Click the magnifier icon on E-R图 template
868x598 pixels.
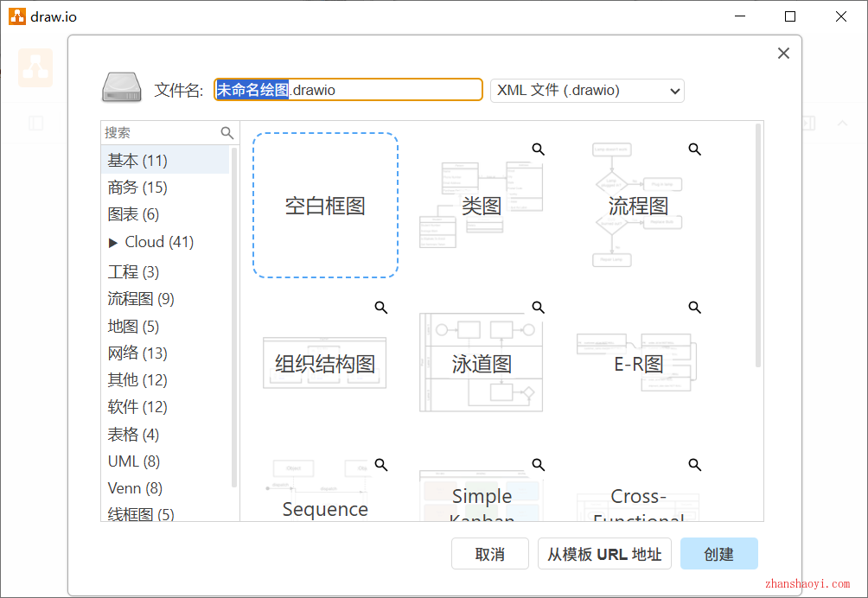coord(694,308)
